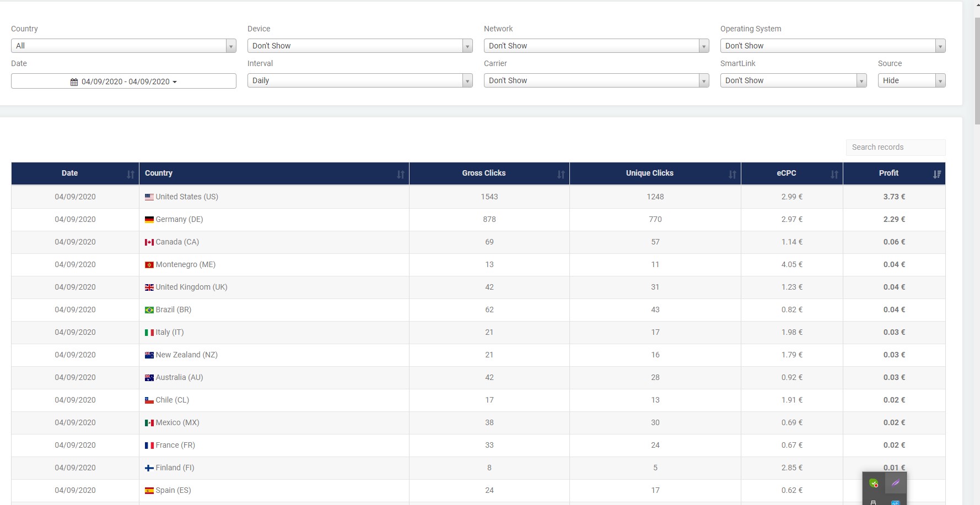The image size is (980, 505).
Task: Focus the Search records field
Action: (x=896, y=147)
